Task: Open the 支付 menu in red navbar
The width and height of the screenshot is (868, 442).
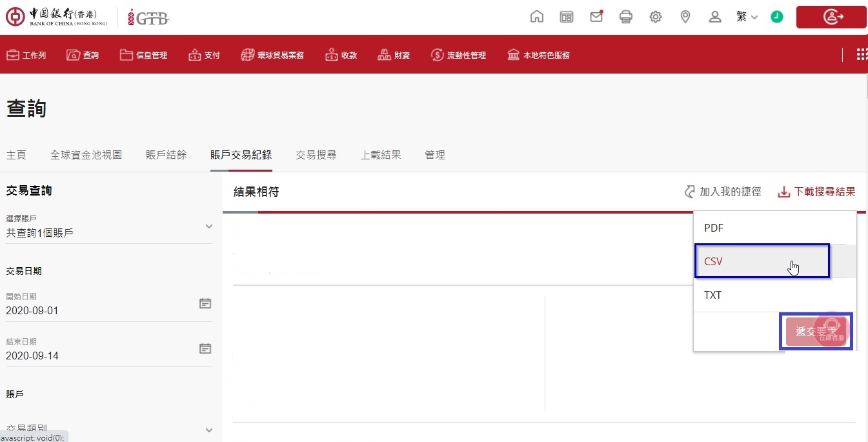Action: [x=205, y=55]
